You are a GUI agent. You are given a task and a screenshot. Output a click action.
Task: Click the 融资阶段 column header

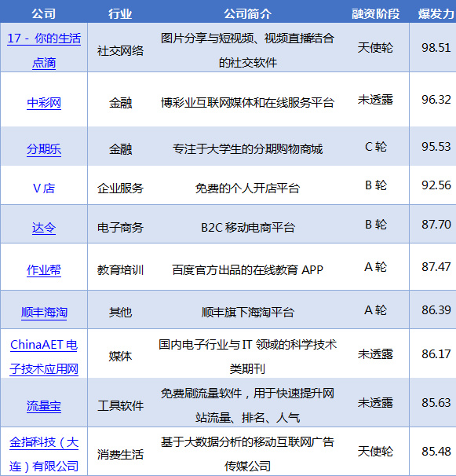[376, 13]
